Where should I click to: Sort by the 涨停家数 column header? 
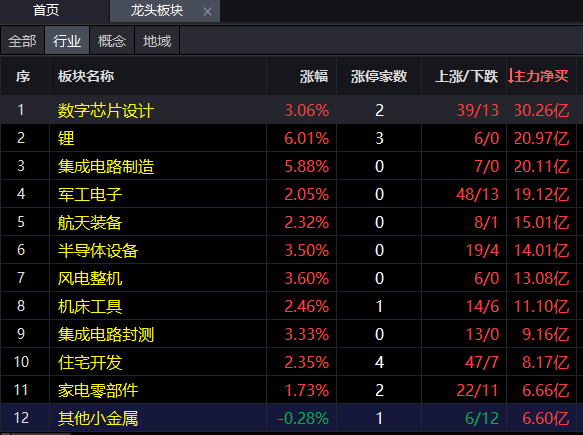379,77
